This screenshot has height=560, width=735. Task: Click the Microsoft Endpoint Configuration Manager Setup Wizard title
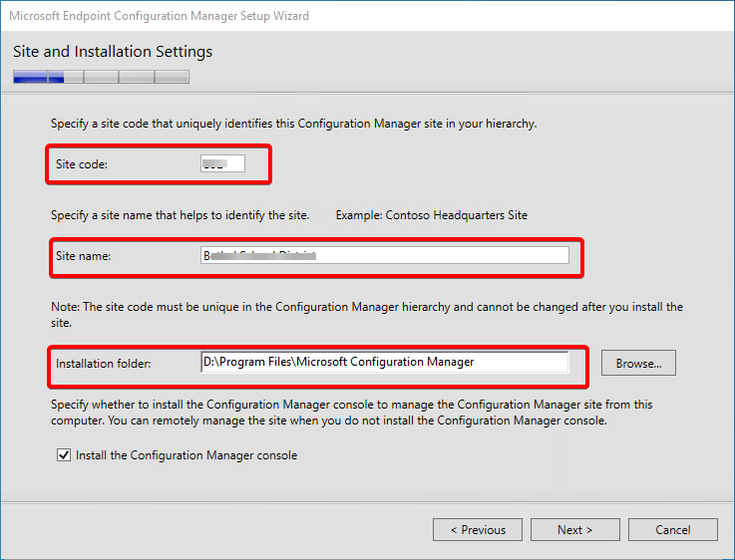tap(159, 16)
